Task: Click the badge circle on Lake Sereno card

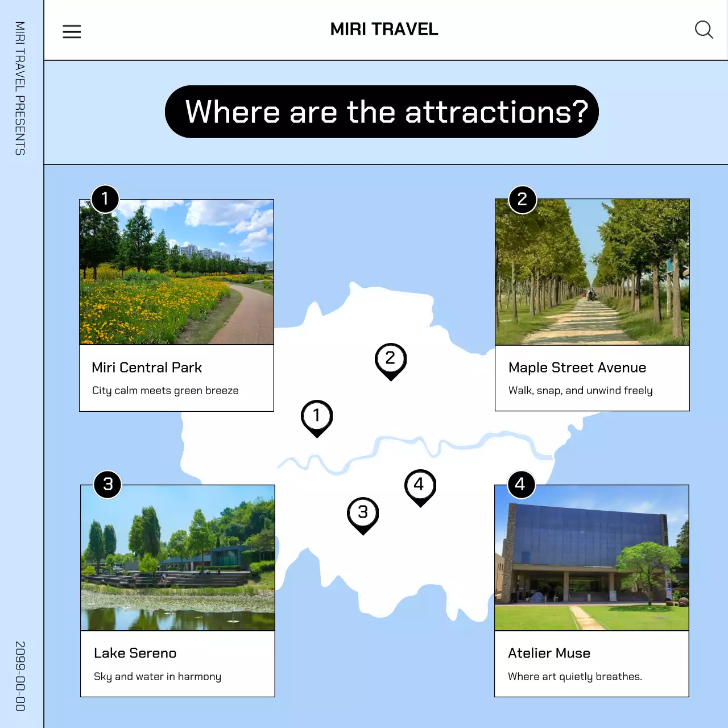Action: [x=106, y=484]
